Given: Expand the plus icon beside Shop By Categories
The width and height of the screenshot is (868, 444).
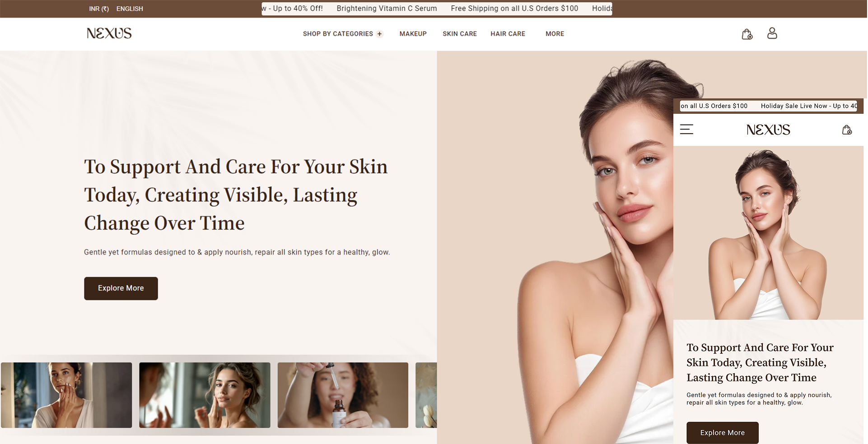Looking at the screenshot, I should click(379, 34).
